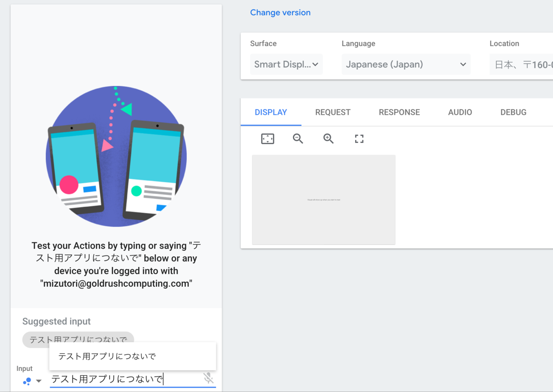
Task: Open the Surface Smart Display dropdown
Action: [286, 64]
